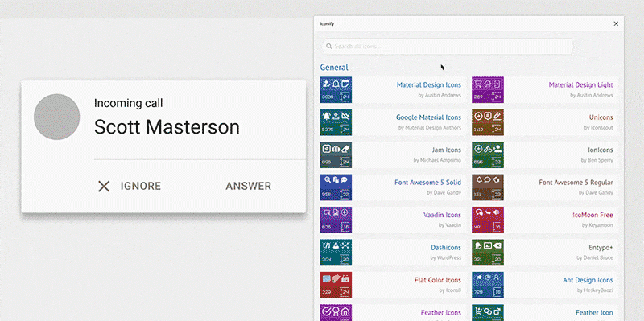Image resolution: width=644 pixels, height=321 pixels.
Task: Open the Font Awesome 5 Solid thumbnail
Action: click(336, 187)
